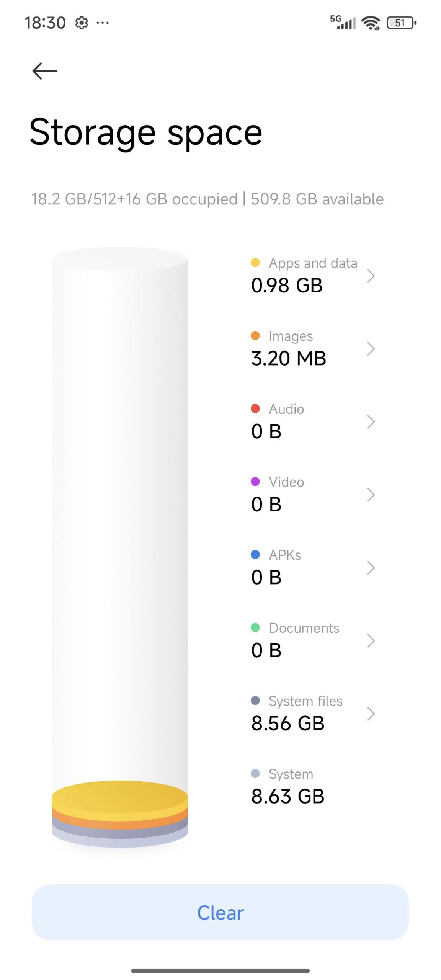Expand the Audio category chevron
Viewport: 441px width, 980px height.
(x=370, y=422)
